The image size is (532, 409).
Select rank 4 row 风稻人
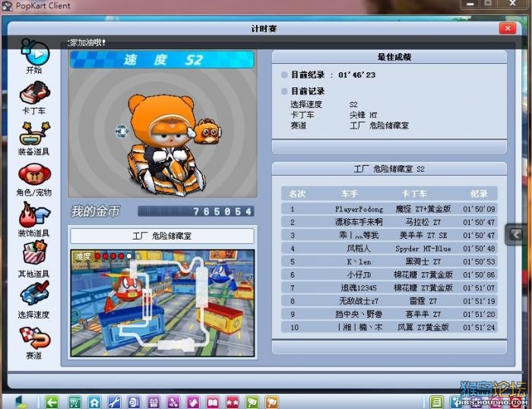(x=389, y=249)
